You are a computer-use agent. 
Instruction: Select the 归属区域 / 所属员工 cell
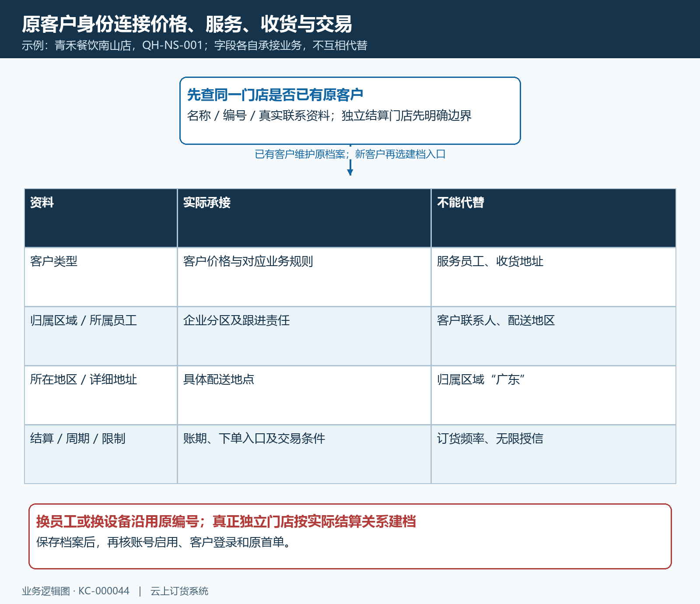pos(101,336)
